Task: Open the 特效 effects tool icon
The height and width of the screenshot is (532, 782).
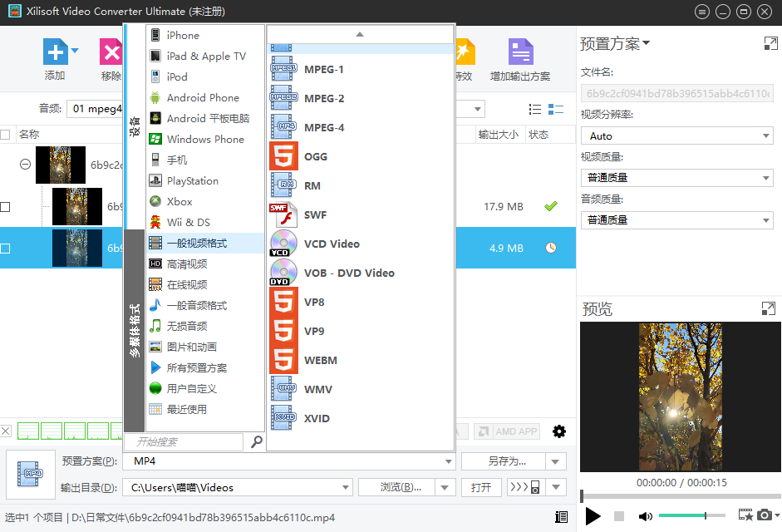Action: pos(464,52)
